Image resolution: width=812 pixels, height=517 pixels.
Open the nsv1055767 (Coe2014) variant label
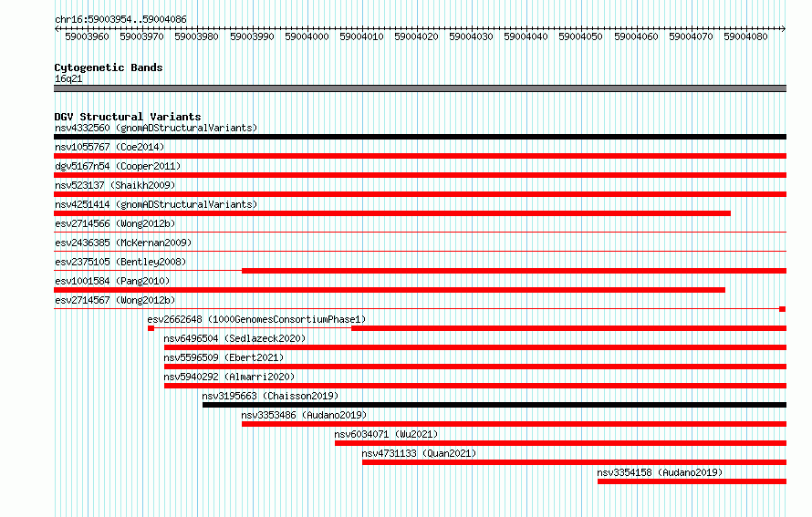109,147
